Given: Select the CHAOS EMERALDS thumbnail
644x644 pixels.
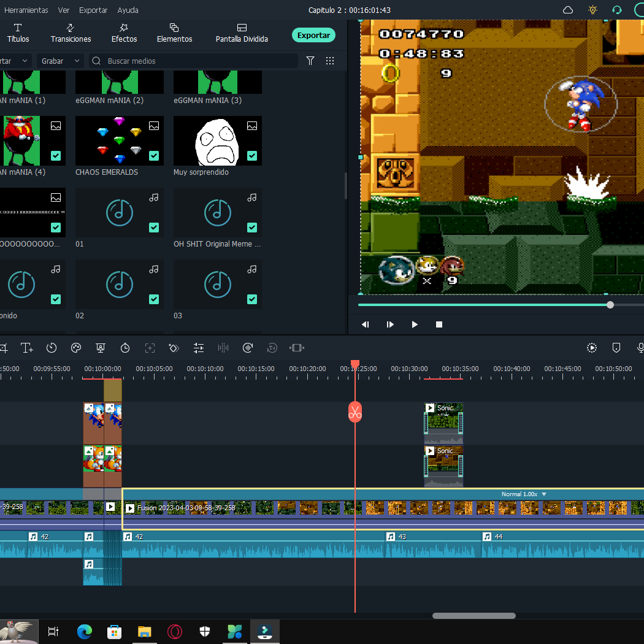Looking at the screenshot, I should click(120, 140).
